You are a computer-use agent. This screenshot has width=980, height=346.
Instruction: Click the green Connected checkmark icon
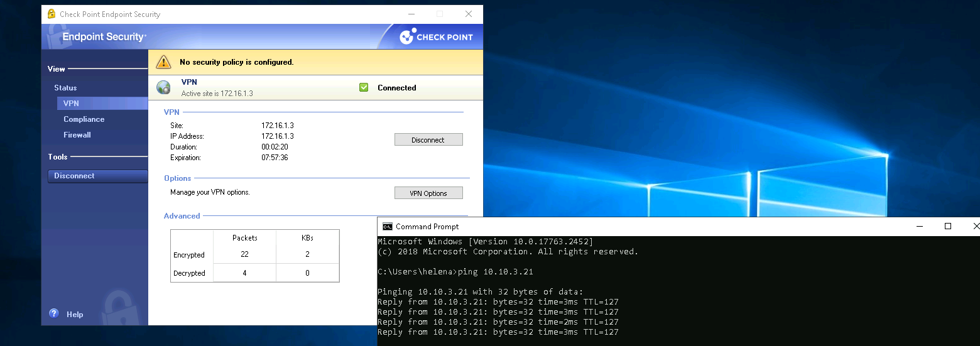(x=364, y=88)
